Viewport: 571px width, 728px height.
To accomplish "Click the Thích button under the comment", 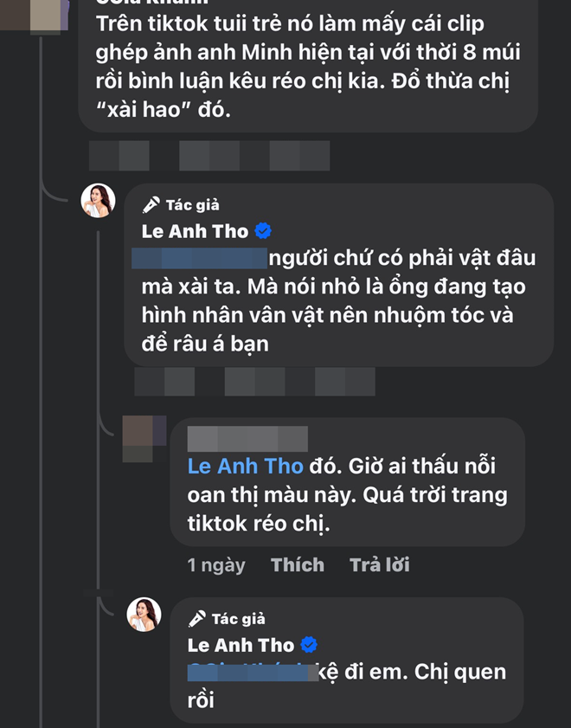I will tap(298, 564).
